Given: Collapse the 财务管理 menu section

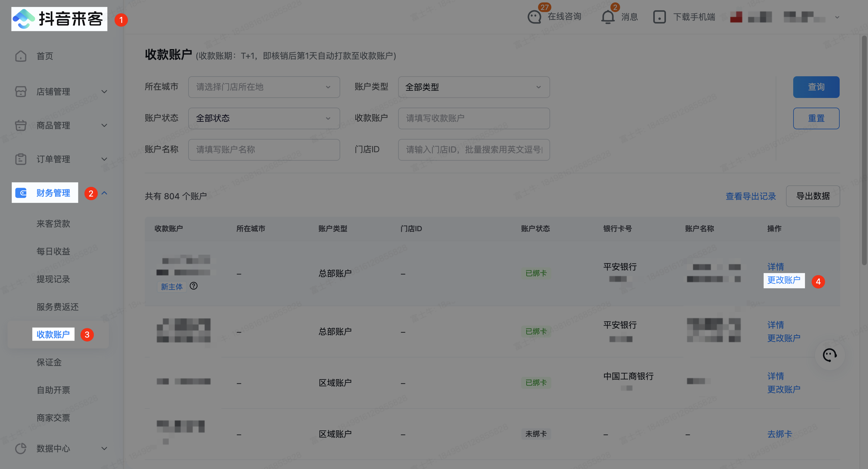Looking at the screenshot, I should (104, 193).
